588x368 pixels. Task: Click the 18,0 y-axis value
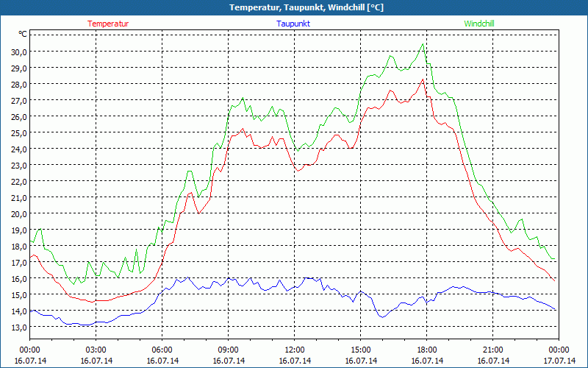coord(19,246)
